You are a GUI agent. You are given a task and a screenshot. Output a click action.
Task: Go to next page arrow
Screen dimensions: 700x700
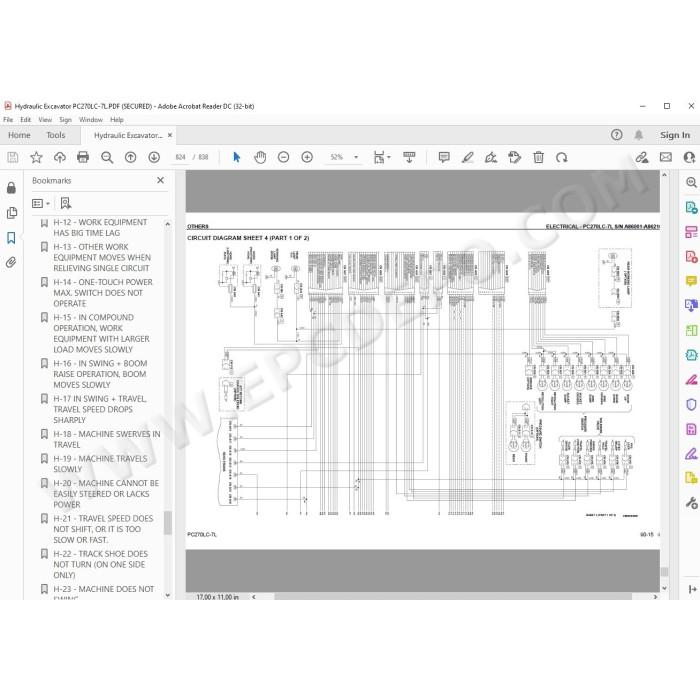coord(154,157)
